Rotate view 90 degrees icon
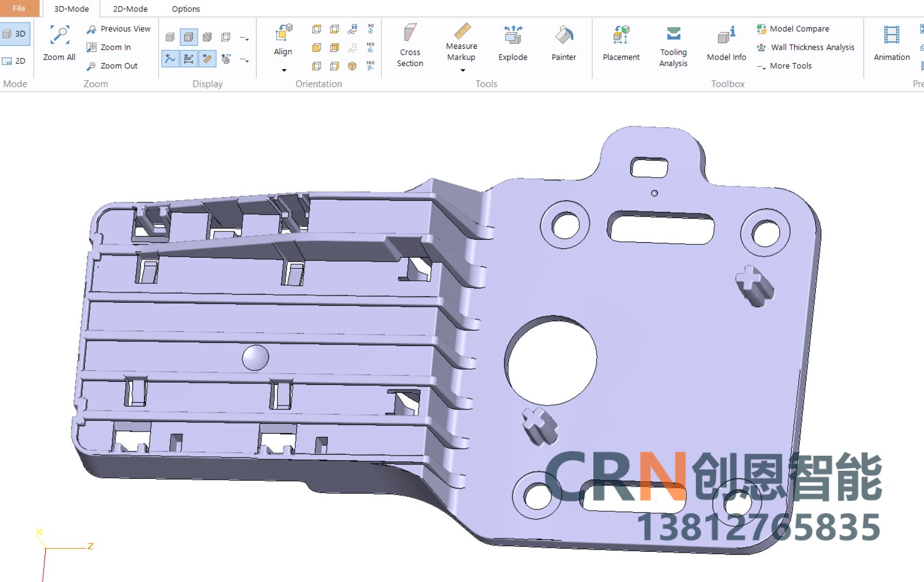Screen dimensions: 924x582 pyautogui.click(x=371, y=29)
